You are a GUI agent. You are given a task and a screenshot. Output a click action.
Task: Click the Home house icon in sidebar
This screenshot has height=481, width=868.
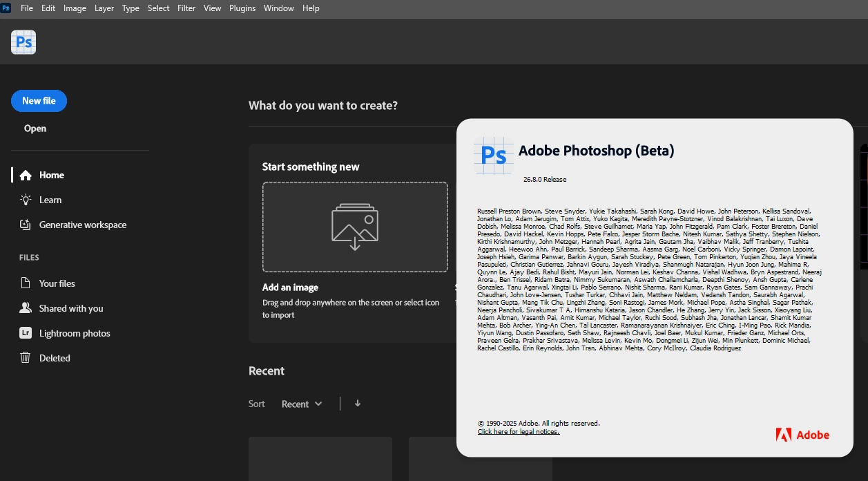(26, 176)
